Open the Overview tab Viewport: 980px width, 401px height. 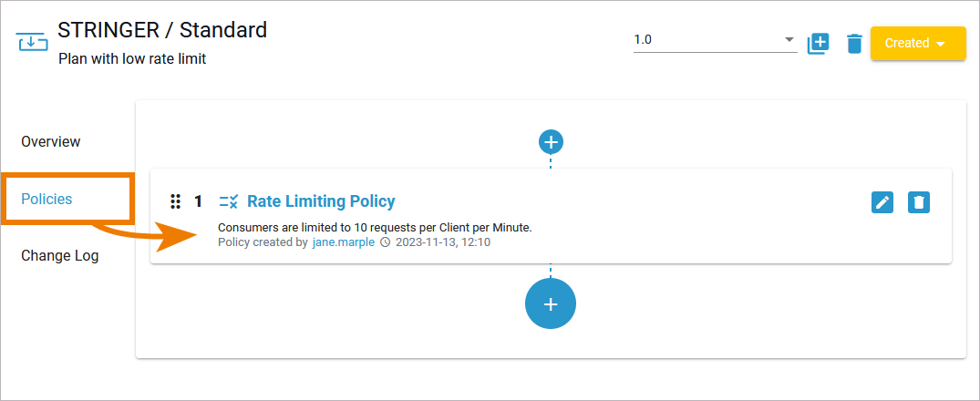(51, 142)
